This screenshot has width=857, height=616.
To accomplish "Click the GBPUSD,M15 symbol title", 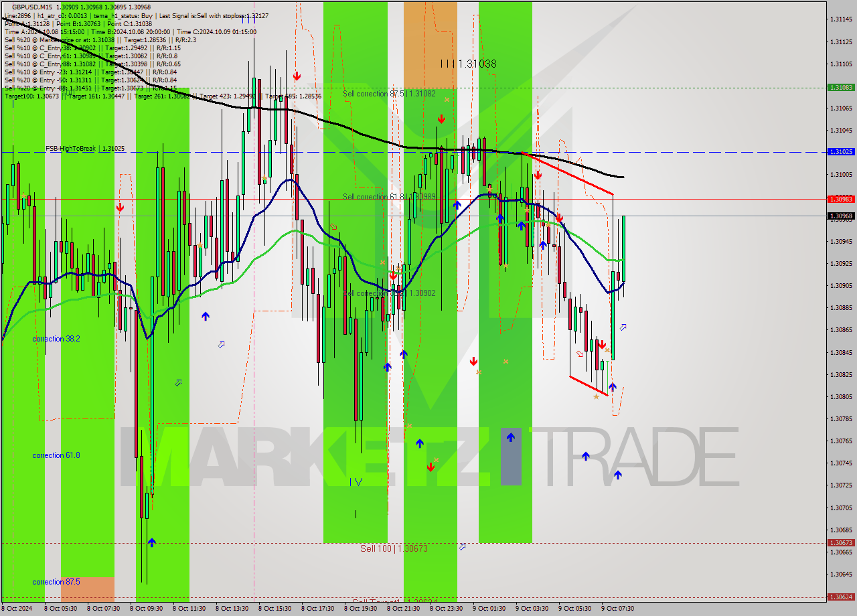I will pyautogui.click(x=32, y=7).
